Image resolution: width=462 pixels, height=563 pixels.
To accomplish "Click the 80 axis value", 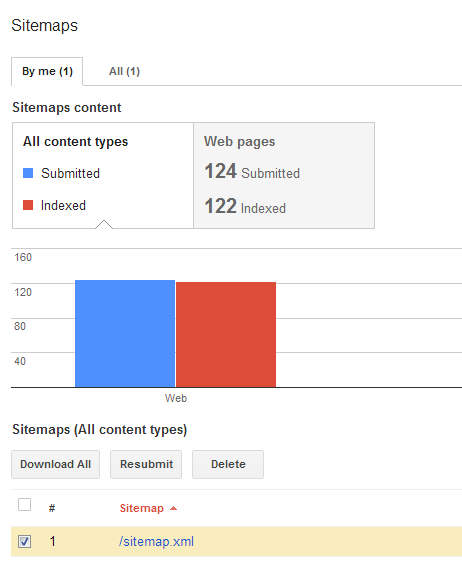I will [x=20, y=326].
